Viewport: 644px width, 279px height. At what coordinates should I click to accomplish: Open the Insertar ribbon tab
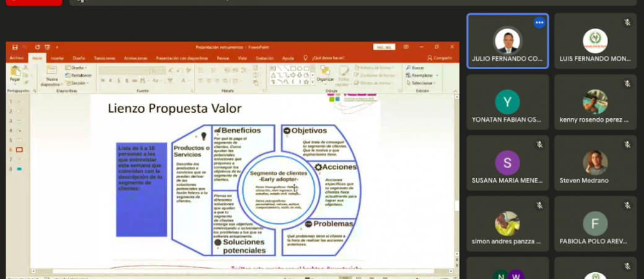[x=57, y=58]
